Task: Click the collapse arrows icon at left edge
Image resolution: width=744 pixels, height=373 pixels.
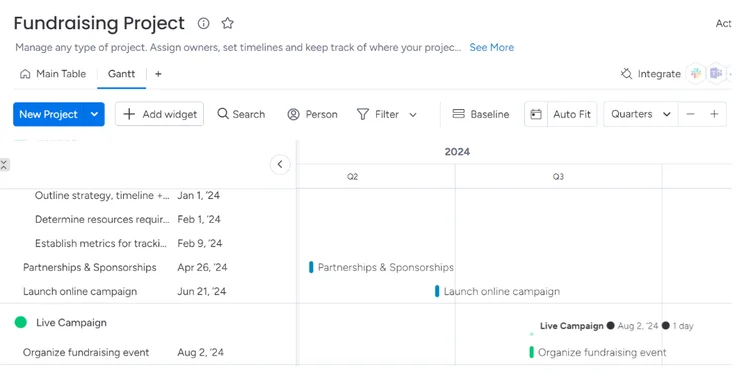Action: pos(4,165)
